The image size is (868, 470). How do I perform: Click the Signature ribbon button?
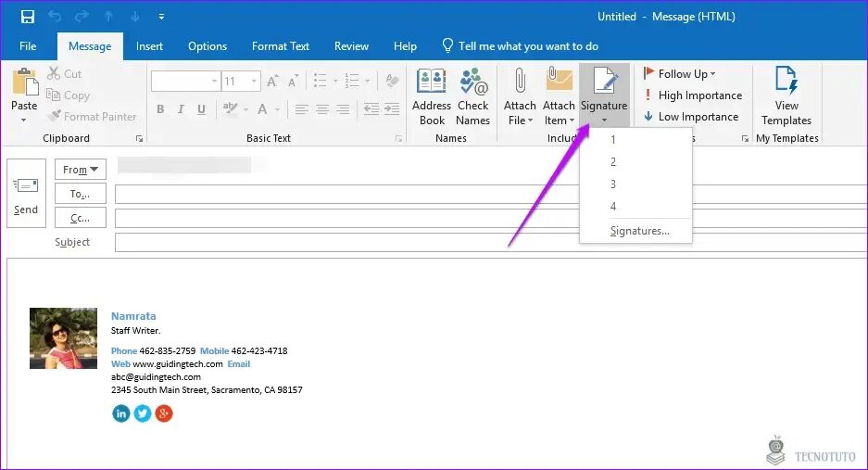(x=604, y=95)
